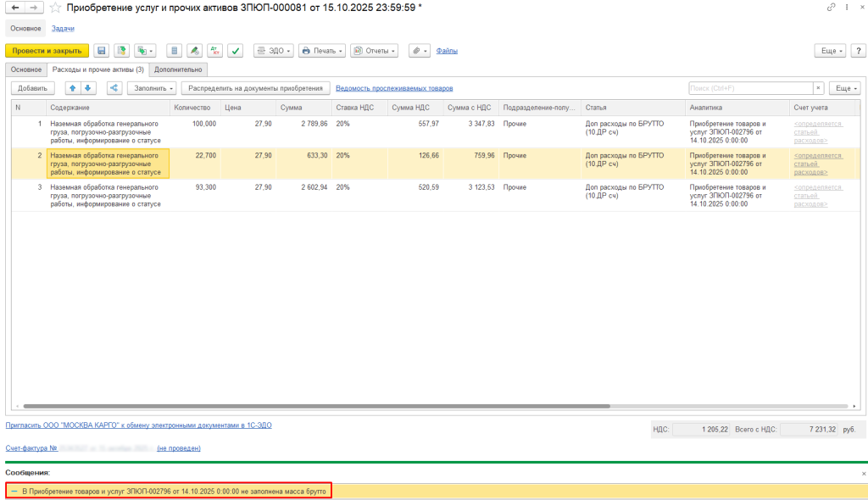Open the Отчеты reports dropdown

(x=375, y=51)
